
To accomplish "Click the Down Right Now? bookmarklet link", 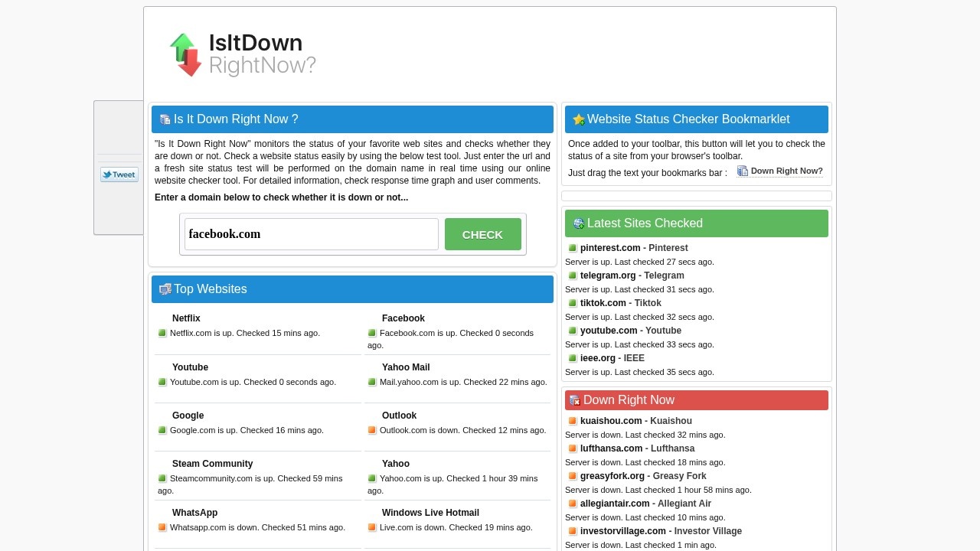I will click(x=787, y=171).
